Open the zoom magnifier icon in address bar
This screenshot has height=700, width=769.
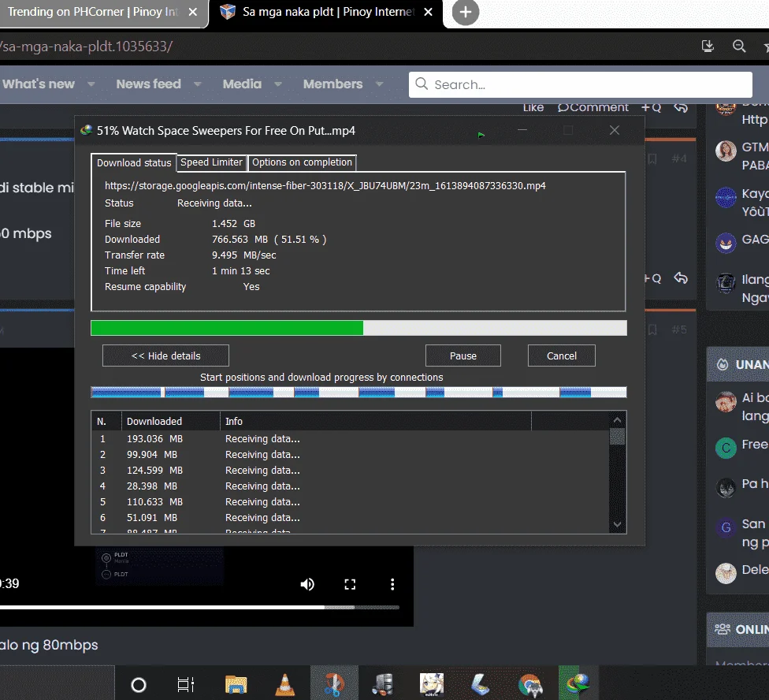pos(739,46)
